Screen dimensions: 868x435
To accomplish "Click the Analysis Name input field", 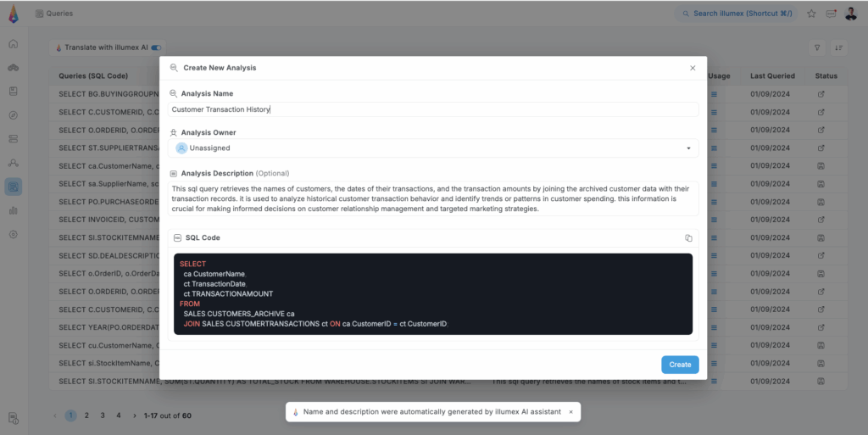I will 433,109.
